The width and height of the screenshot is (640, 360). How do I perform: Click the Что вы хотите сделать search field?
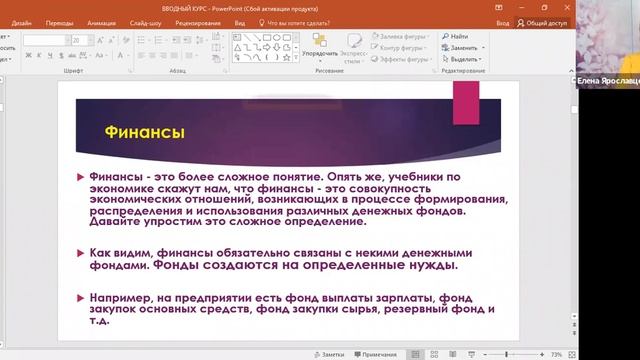(294, 23)
